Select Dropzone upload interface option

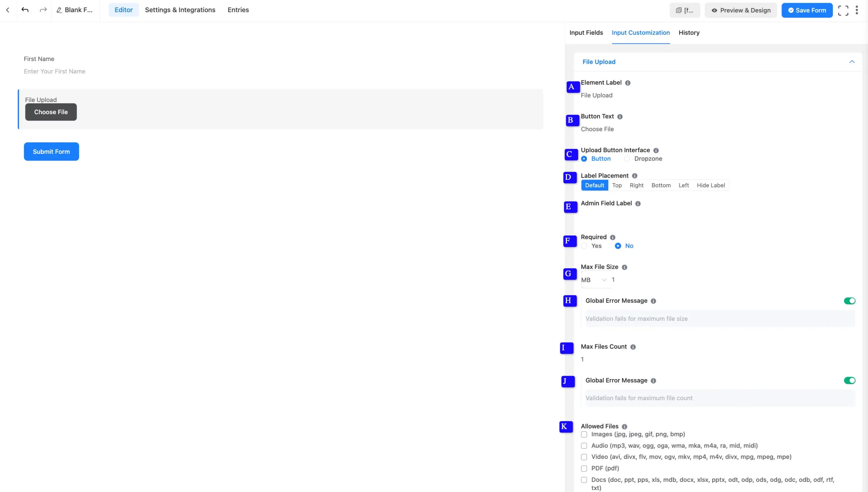(x=627, y=159)
